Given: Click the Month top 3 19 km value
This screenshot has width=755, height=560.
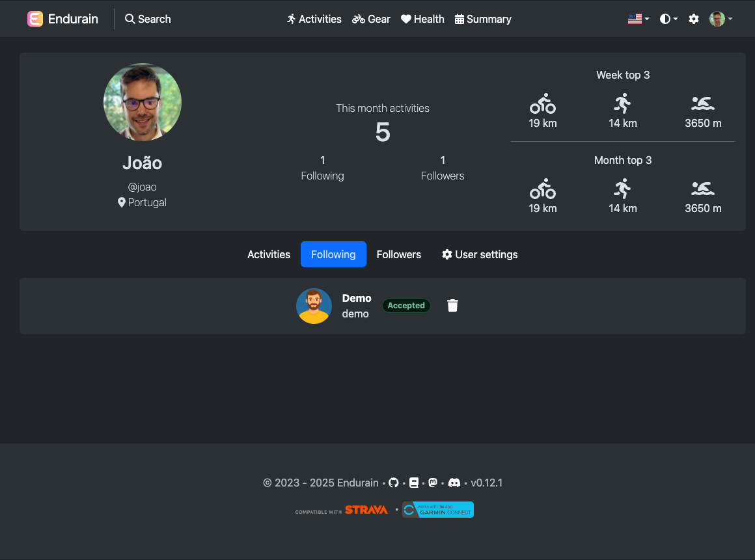Looking at the screenshot, I should coord(543,208).
